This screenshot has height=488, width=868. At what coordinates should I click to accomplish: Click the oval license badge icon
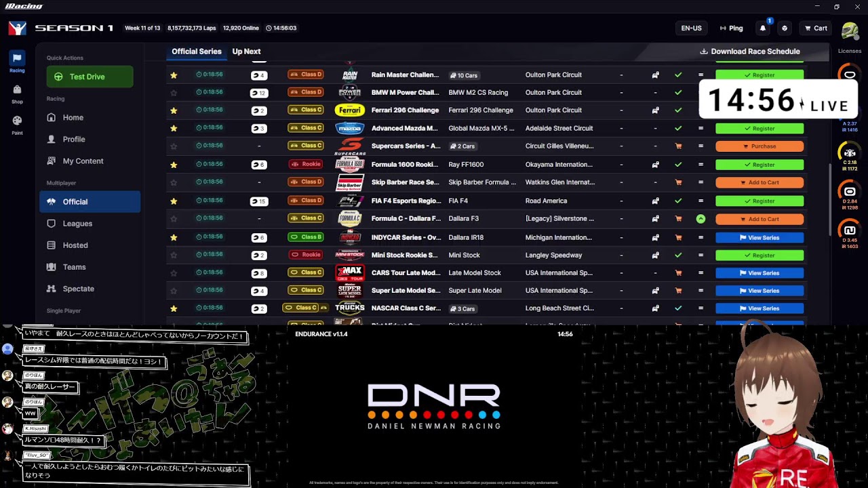point(850,75)
